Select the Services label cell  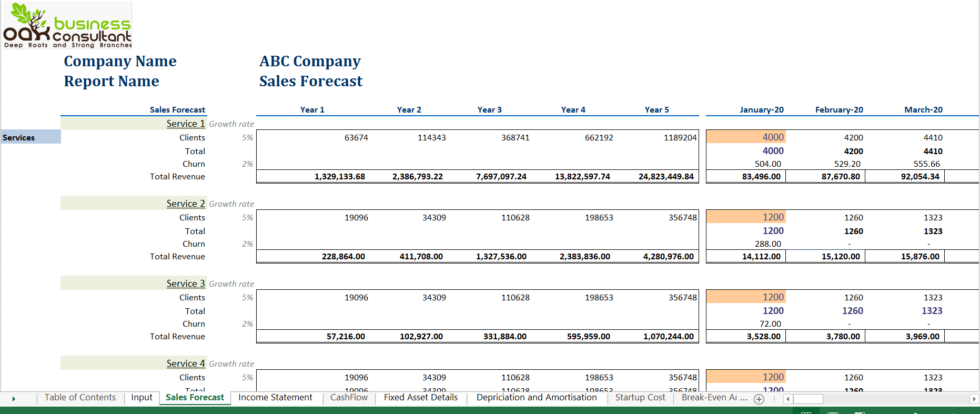[x=31, y=137]
